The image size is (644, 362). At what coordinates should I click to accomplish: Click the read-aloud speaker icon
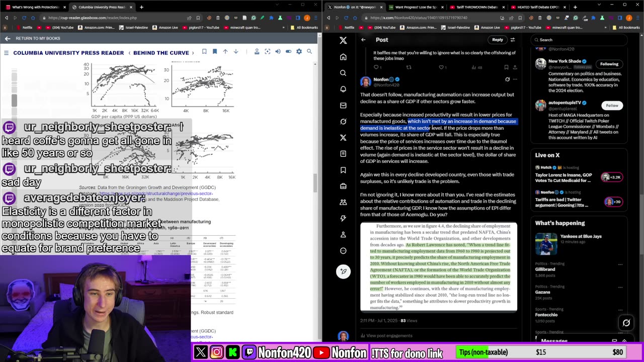coord(278,51)
